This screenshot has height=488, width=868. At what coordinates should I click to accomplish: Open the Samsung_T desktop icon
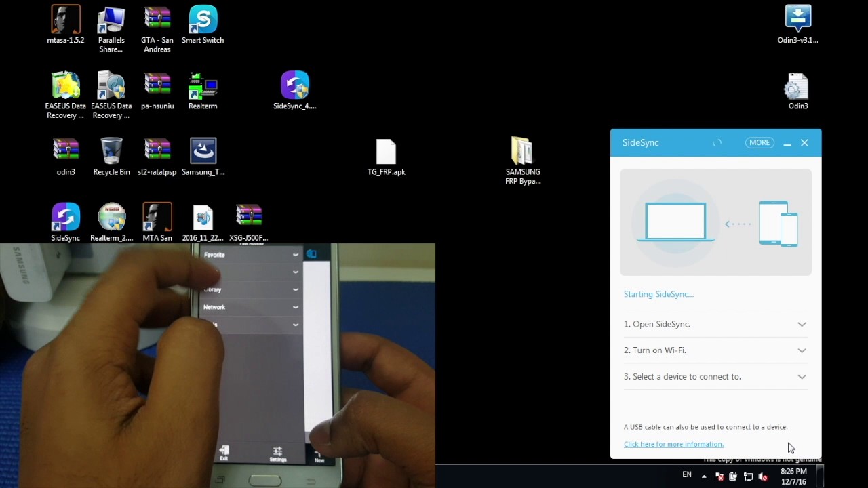tap(203, 157)
